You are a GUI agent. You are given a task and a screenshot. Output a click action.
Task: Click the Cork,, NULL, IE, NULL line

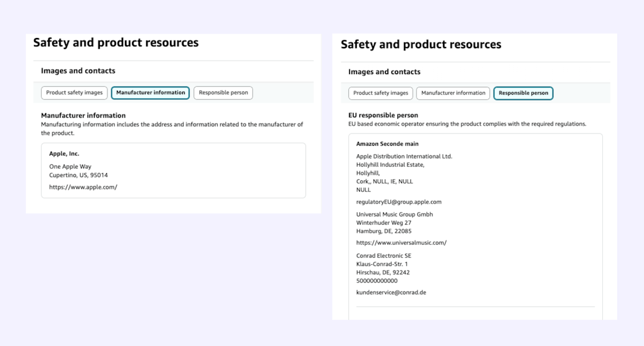click(x=384, y=181)
